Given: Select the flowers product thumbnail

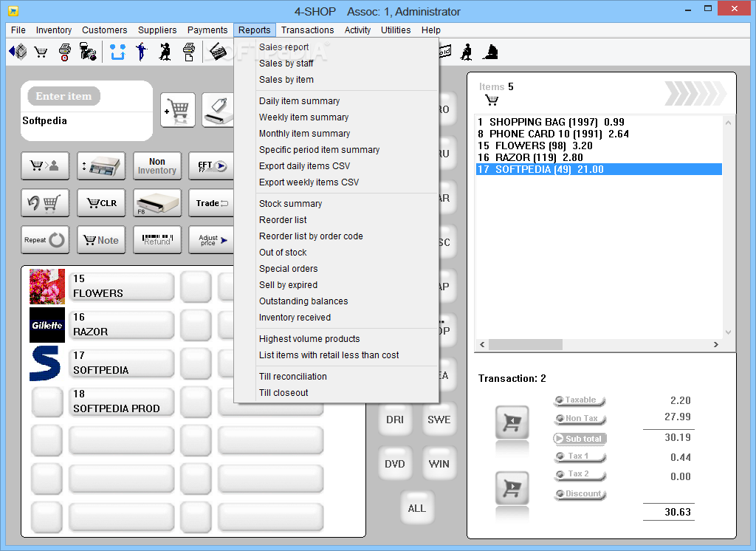Looking at the screenshot, I should click(47, 287).
